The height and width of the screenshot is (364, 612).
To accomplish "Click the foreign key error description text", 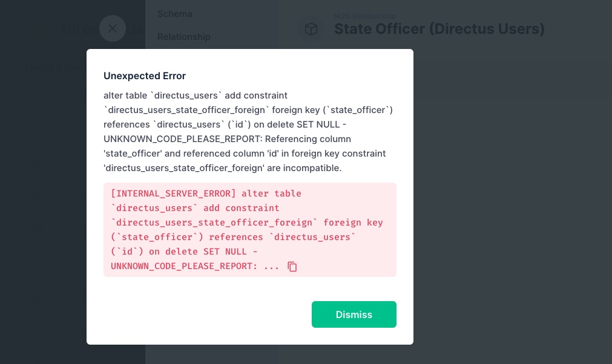I will click(x=249, y=132).
